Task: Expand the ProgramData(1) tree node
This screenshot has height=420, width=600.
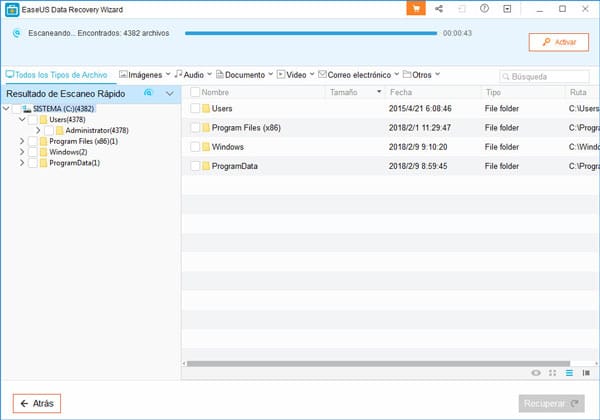Action: pyautogui.click(x=22, y=163)
